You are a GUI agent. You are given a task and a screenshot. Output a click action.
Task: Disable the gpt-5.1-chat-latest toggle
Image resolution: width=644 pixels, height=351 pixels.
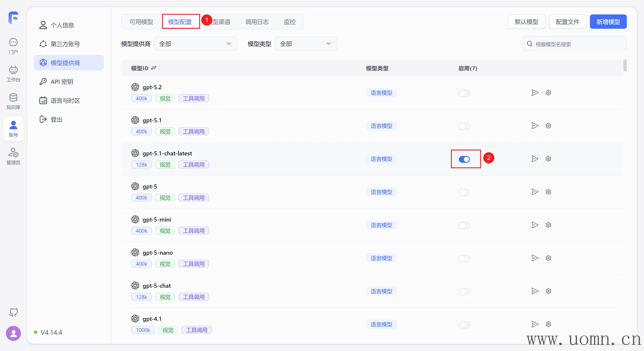(464, 159)
